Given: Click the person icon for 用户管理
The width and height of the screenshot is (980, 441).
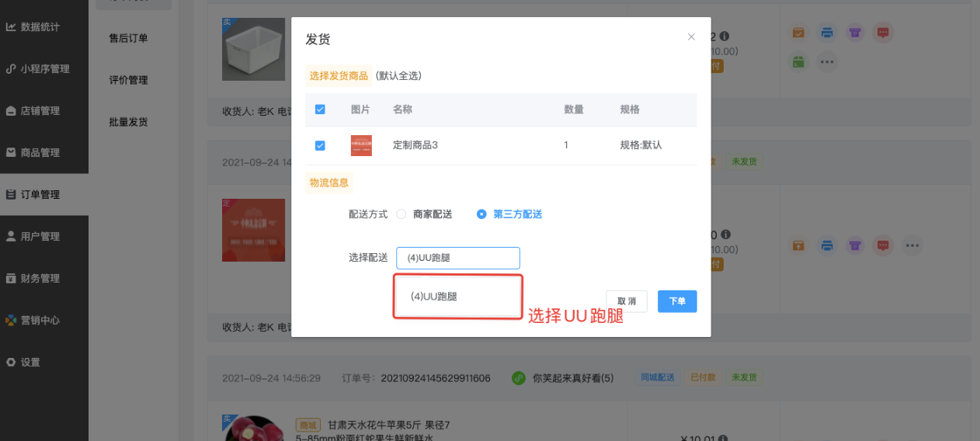Looking at the screenshot, I should pyautogui.click(x=11, y=237).
